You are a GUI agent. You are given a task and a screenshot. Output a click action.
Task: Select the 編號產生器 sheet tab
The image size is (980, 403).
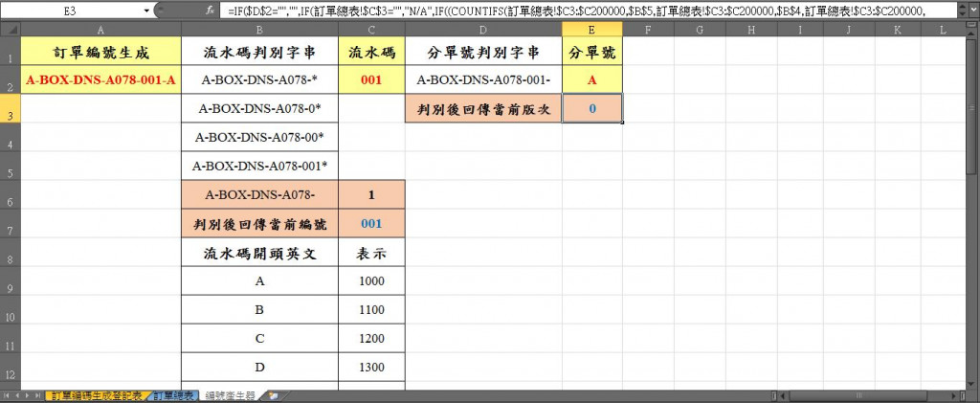pos(230,396)
